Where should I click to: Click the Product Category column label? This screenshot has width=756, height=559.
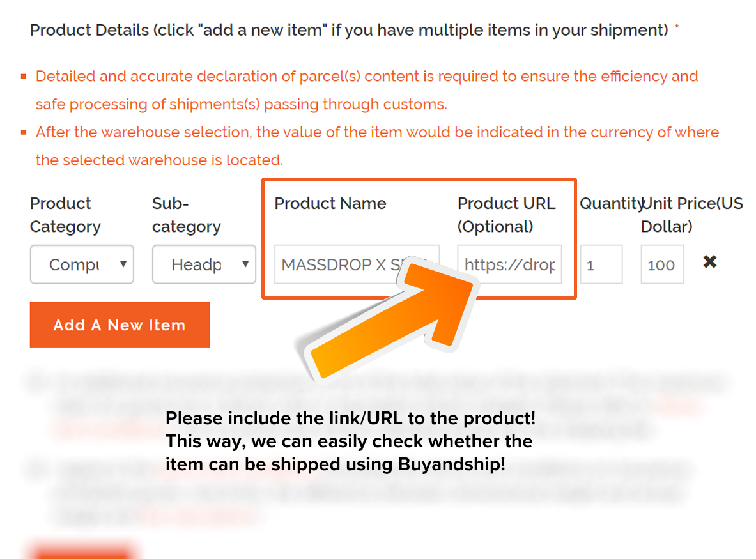(66, 215)
